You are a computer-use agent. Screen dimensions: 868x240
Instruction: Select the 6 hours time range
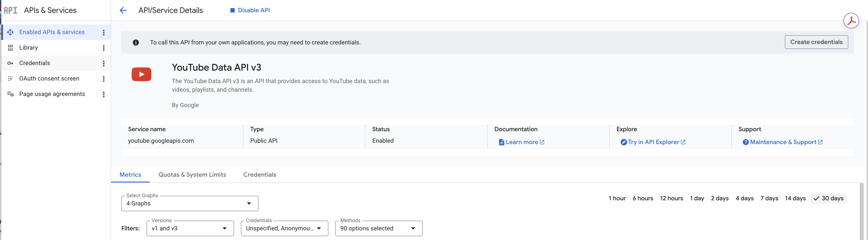(x=643, y=199)
